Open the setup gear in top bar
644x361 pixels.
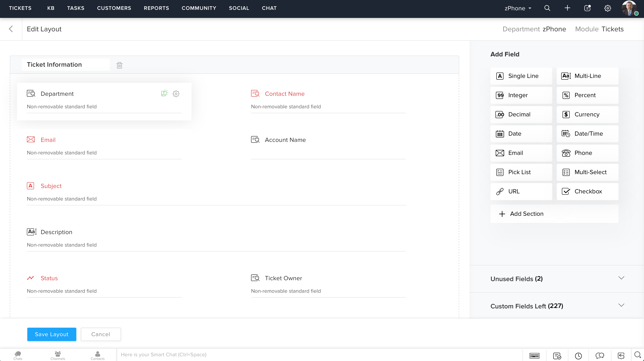(608, 8)
